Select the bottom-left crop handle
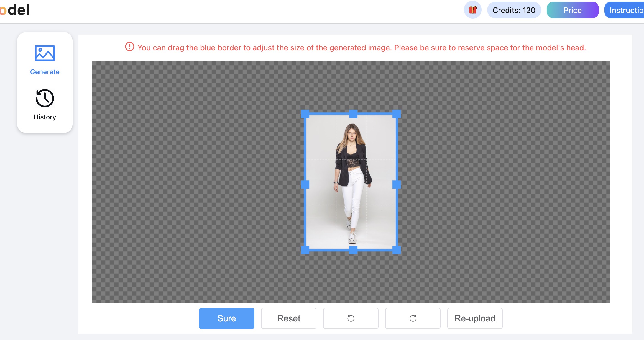This screenshot has height=340, width=644. point(305,250)
